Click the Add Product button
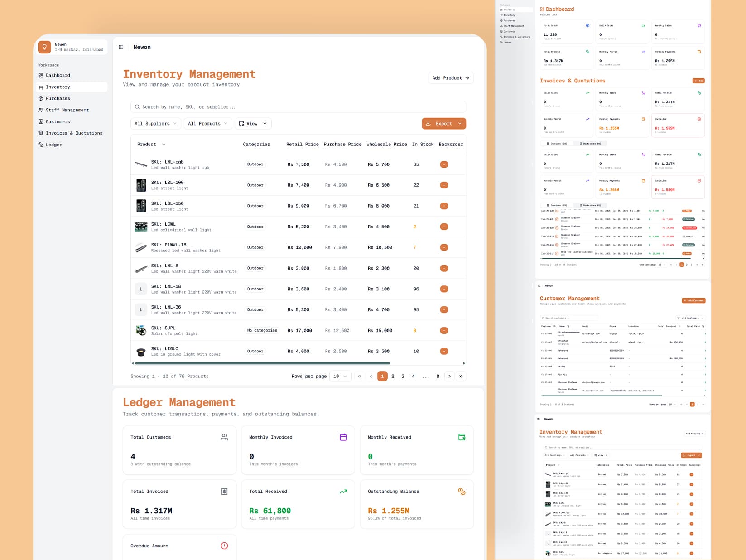This screenshot has width=746, height=560. 450,78
